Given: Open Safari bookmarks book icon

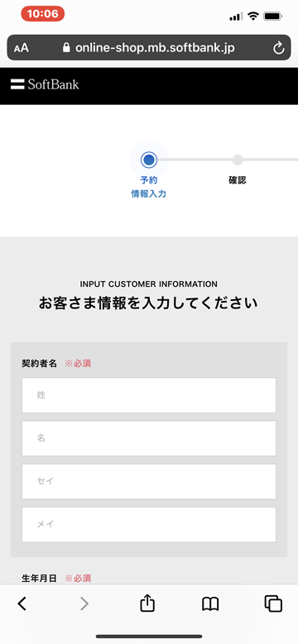Looking at the screenshot, I should click(210, 603).
